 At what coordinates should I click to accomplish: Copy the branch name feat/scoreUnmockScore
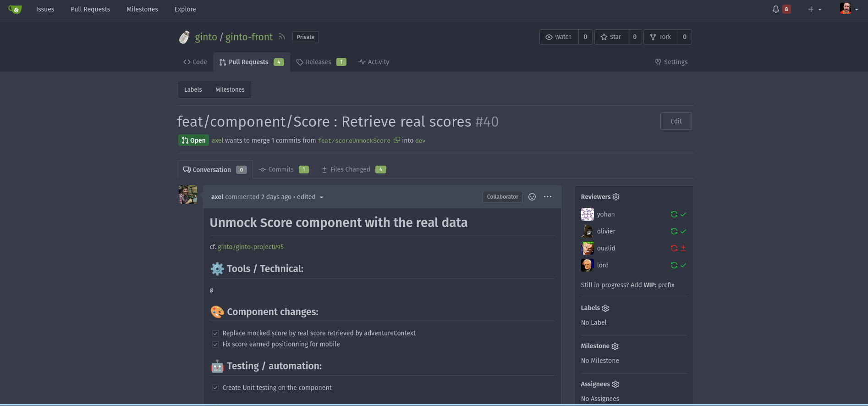coord(397,140)
